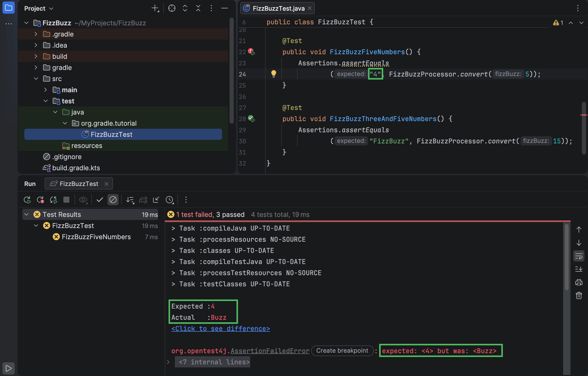This screenshot has height=376, width=588.
Task: Click the 'Click to see difference' link
Action: 220,329
